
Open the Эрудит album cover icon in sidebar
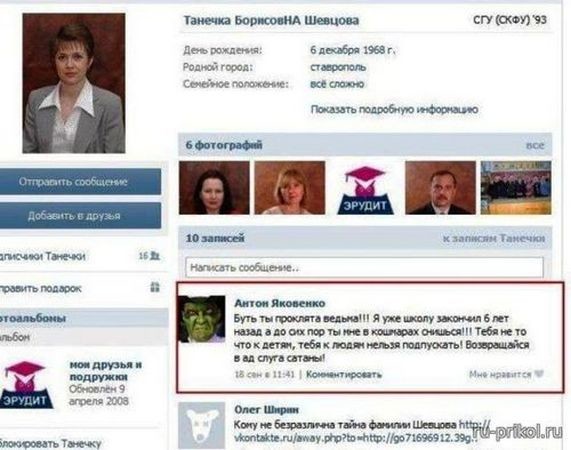pyautogui.click(x=25, y=384)
